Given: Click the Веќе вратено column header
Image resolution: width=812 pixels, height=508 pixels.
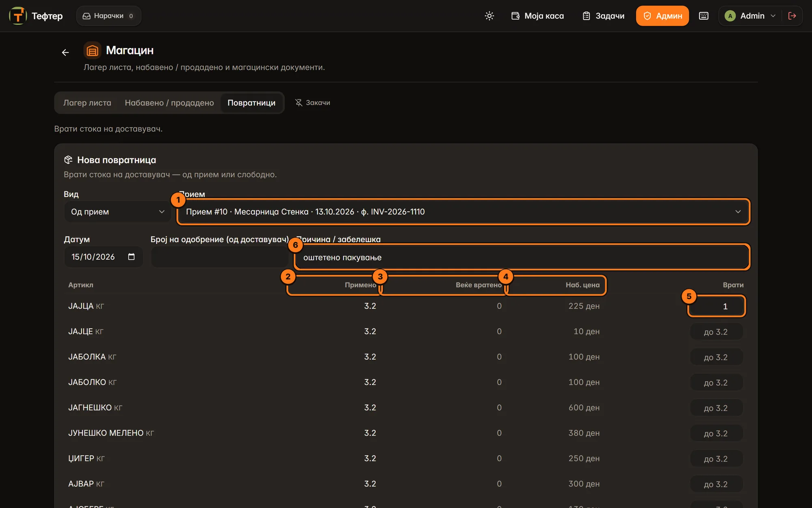Looking at the screenshot, I should pyautogui.click(x=479, y=285).
